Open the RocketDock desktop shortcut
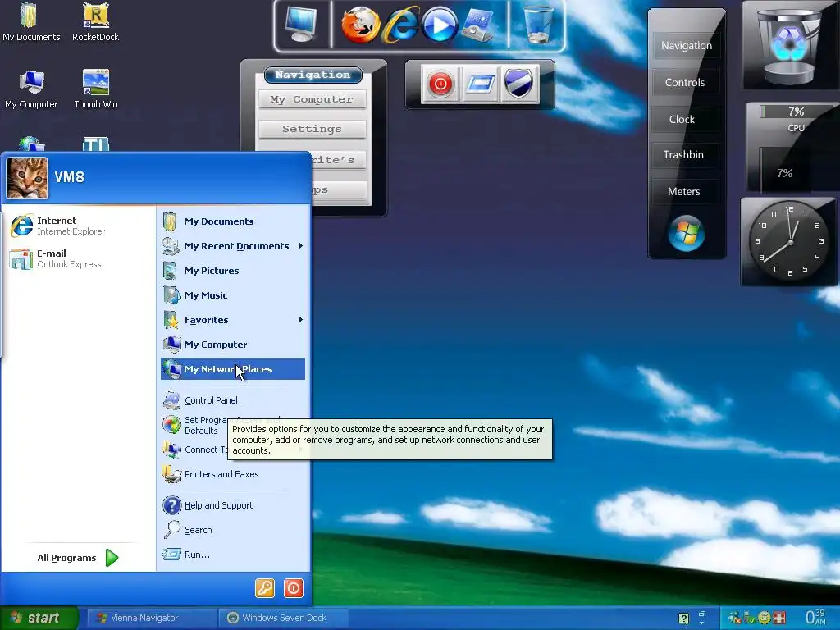The height and width of the screenshot is (630, 840). (x=96, y=22)
